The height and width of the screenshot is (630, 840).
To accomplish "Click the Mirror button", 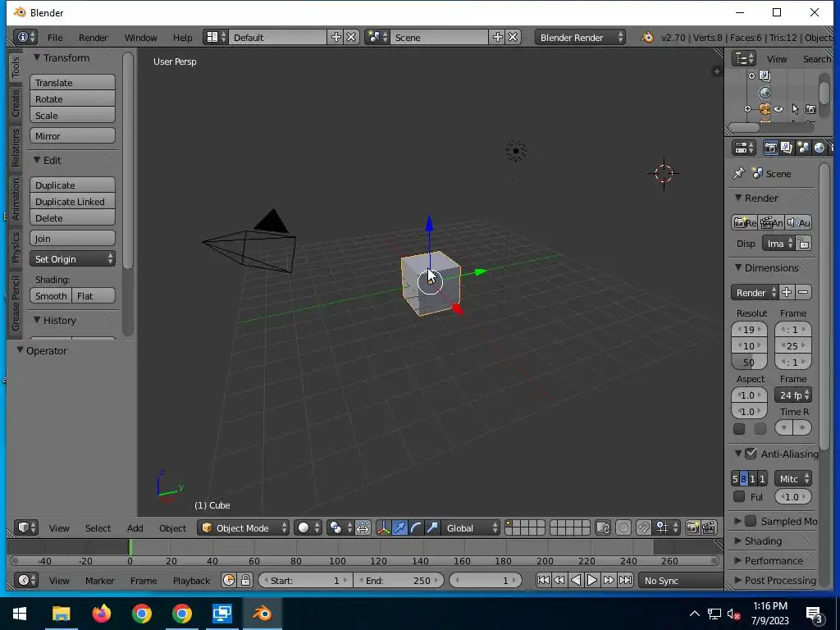I will click(72, 135).
